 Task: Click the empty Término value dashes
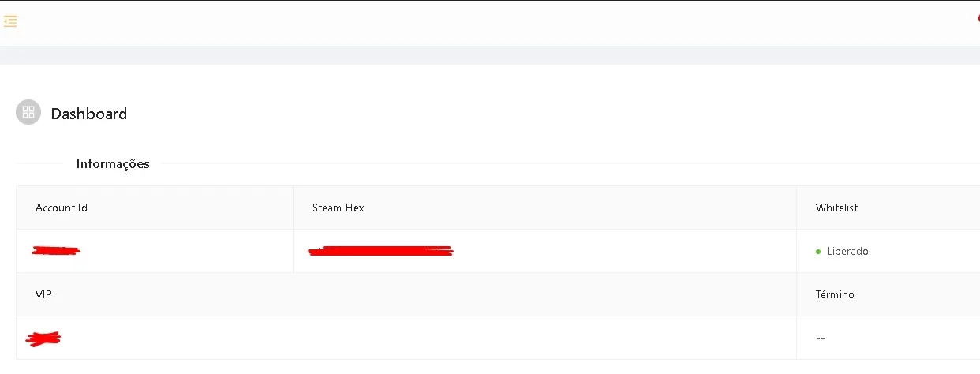[821, 338]
